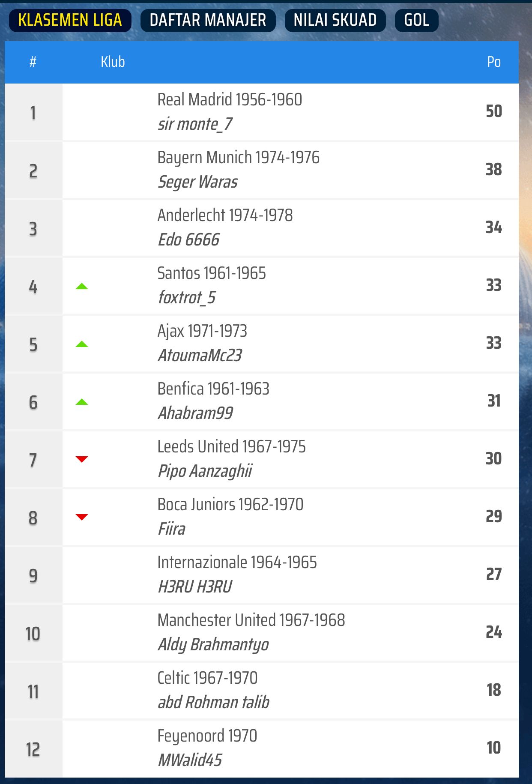Click green up arrow beside Ajax 1971-1973
The width and height of the screenshot is (532, 784).
(x=82, y=344)
